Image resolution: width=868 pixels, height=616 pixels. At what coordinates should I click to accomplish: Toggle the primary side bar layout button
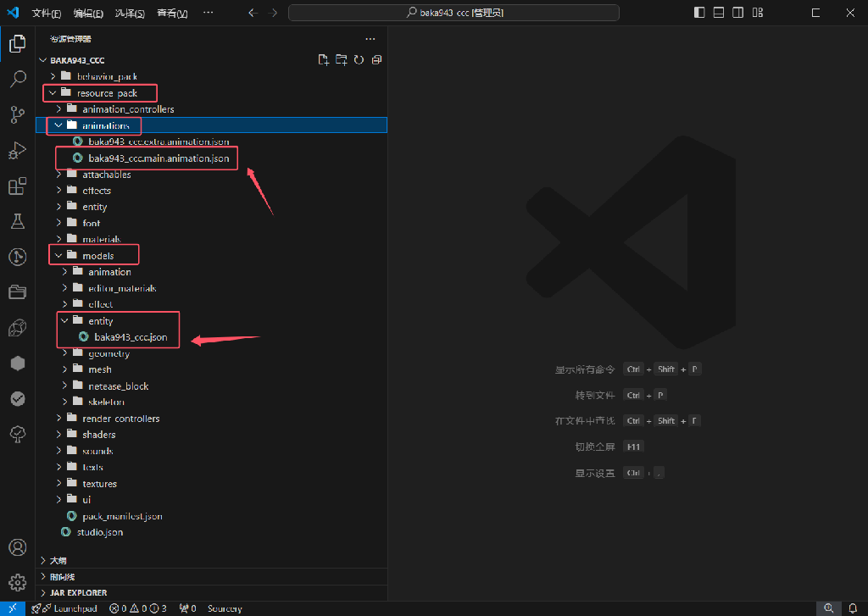tap(699, 13)
